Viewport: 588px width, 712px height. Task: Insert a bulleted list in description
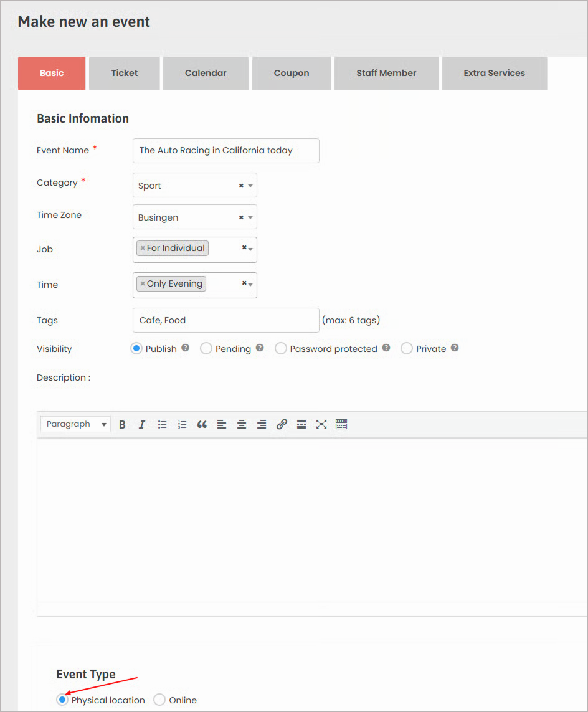pyautogui.click(x=162, y=424)
